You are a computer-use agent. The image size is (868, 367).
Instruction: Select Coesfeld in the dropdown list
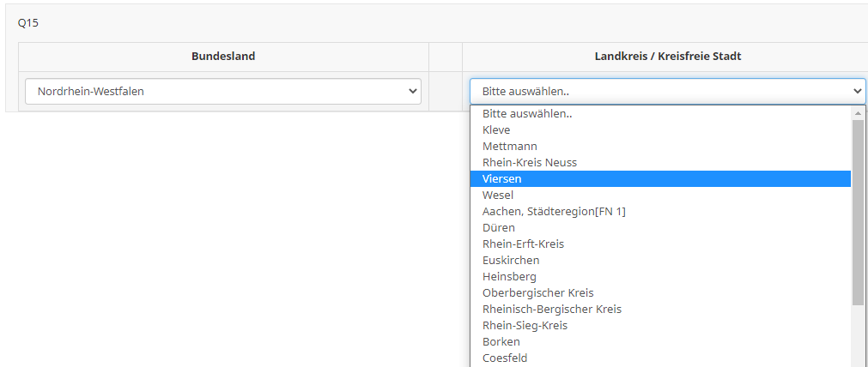505,358
